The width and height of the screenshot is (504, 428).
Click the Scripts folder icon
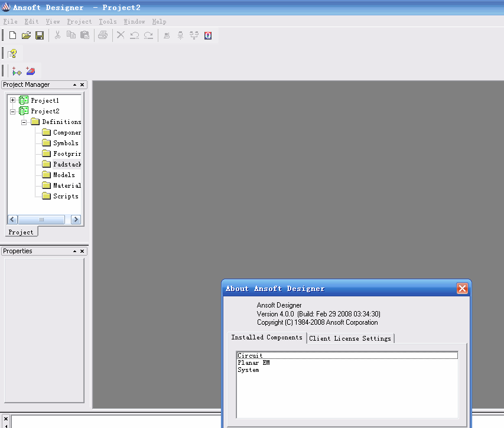pos(46,196)
